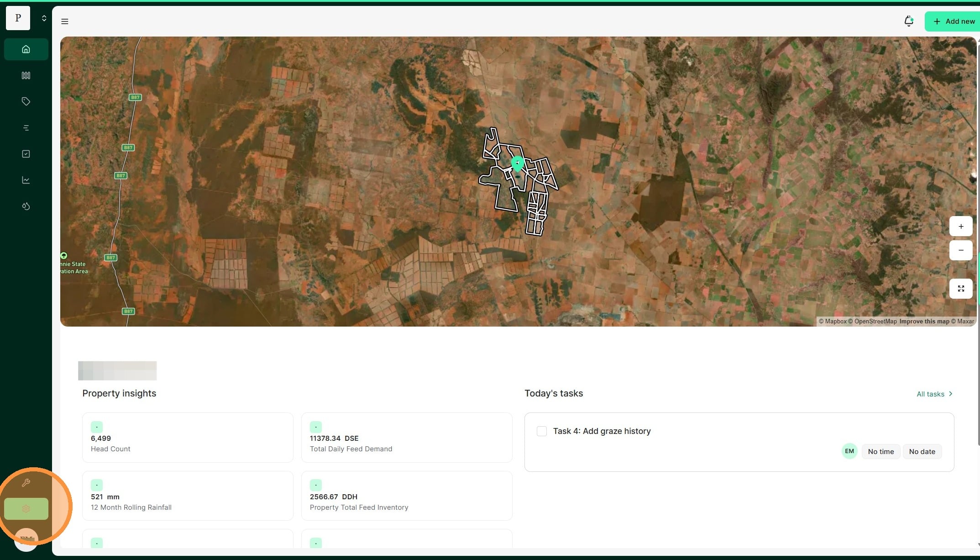Open the water droplets sidebar icon
This screenshot has height=560, width=980.
26,206
